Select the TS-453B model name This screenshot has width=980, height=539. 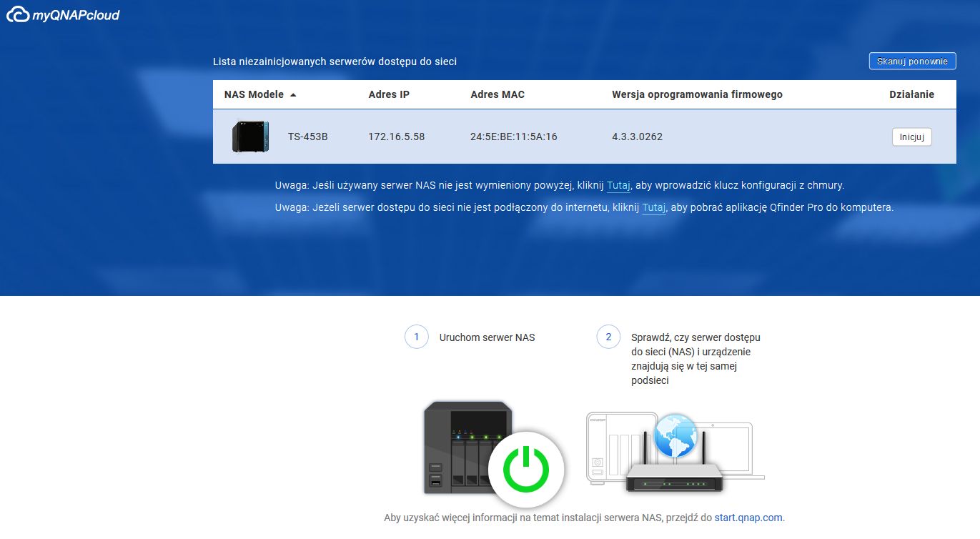point(308,137)
